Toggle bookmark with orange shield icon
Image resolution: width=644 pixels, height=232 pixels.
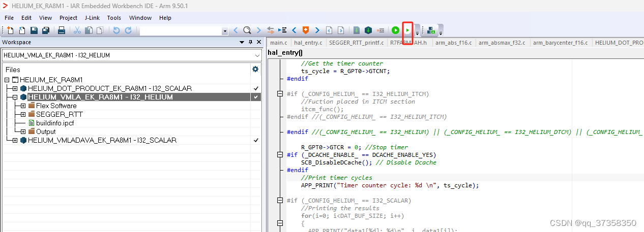(x=306, y=30)
